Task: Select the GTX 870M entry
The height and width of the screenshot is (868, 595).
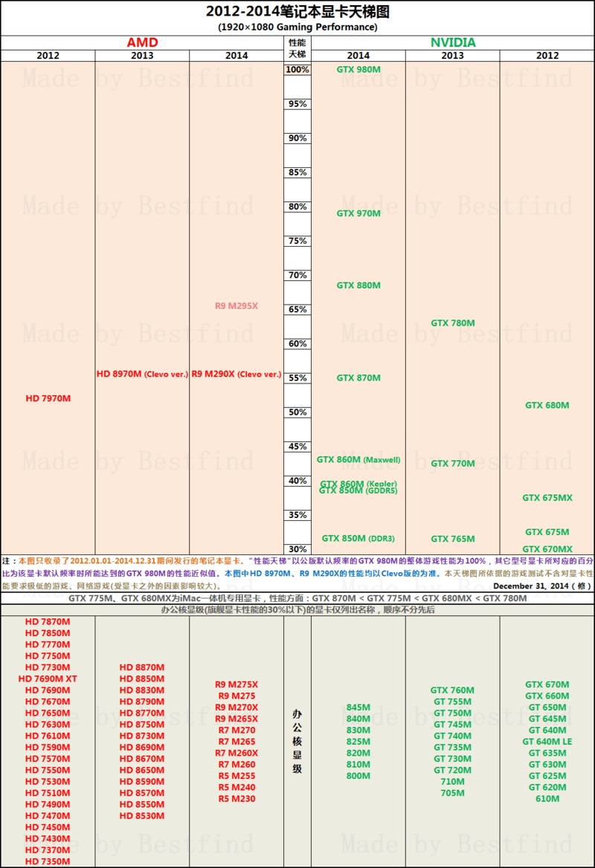Action: pyautogui.click(x=358, y=378)
